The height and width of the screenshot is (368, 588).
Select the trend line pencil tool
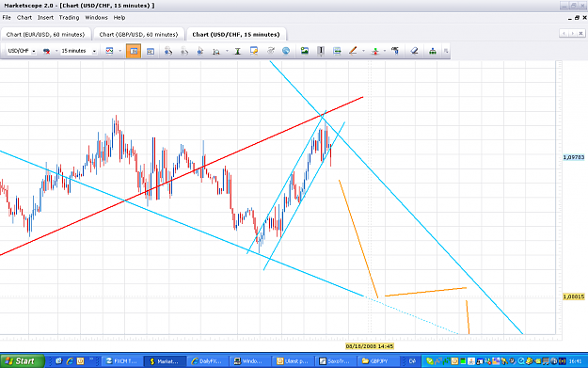coord(353,51)
